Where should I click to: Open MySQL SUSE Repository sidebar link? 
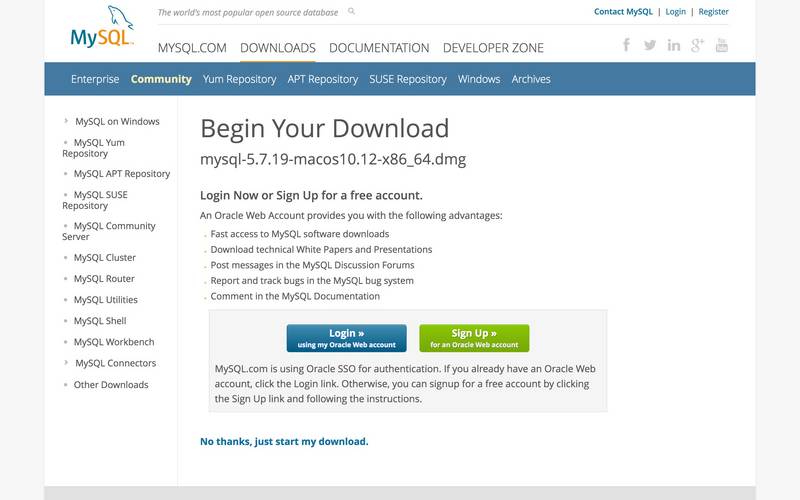coord(95,200)
